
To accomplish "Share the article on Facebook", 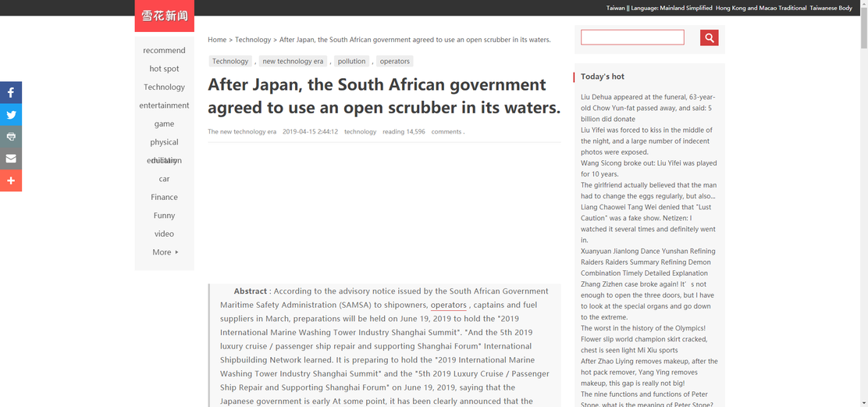I will pyautogui.click(x=10, y=92).
